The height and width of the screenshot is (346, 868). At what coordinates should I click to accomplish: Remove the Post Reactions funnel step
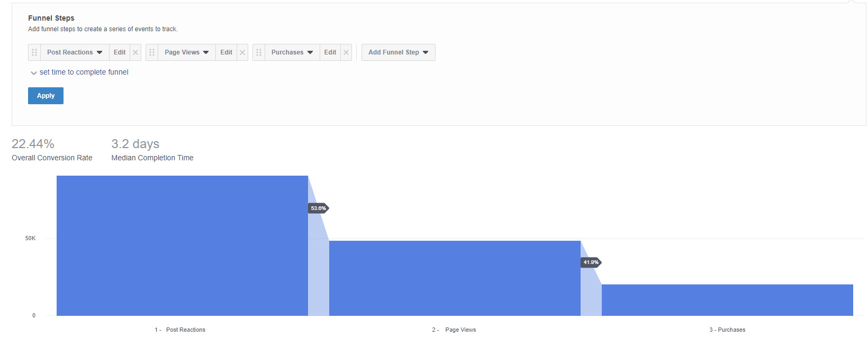pos(135,52)
